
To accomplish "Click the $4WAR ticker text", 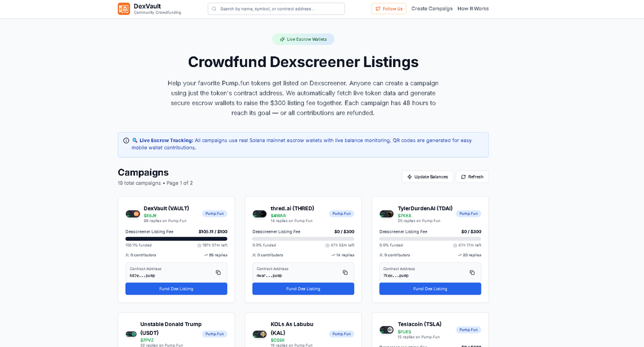I will (278, 215).
